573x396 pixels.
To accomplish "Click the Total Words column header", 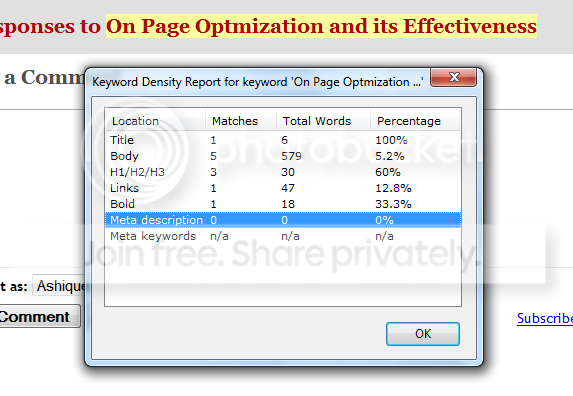I will [x=323, y=121].
